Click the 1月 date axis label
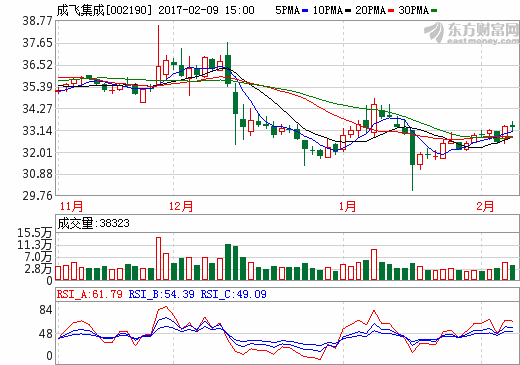Viewport: 520px width, 365px height. pos(347,206)
